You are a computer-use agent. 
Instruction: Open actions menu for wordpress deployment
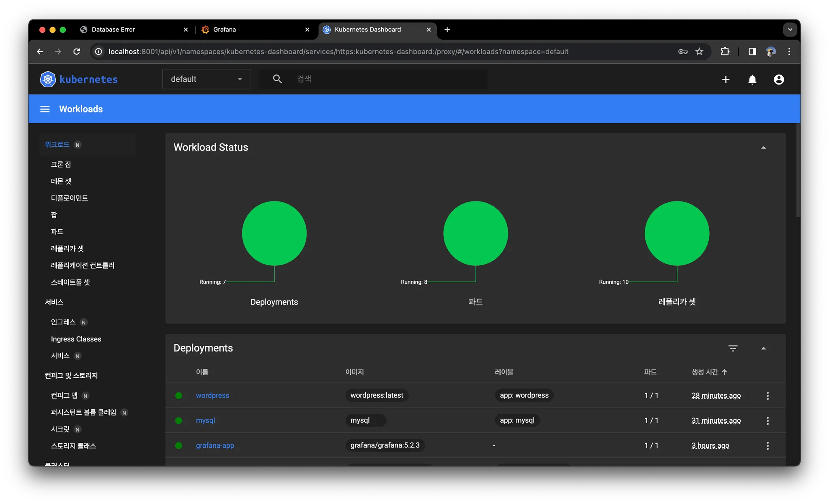(x=767, y=396)
